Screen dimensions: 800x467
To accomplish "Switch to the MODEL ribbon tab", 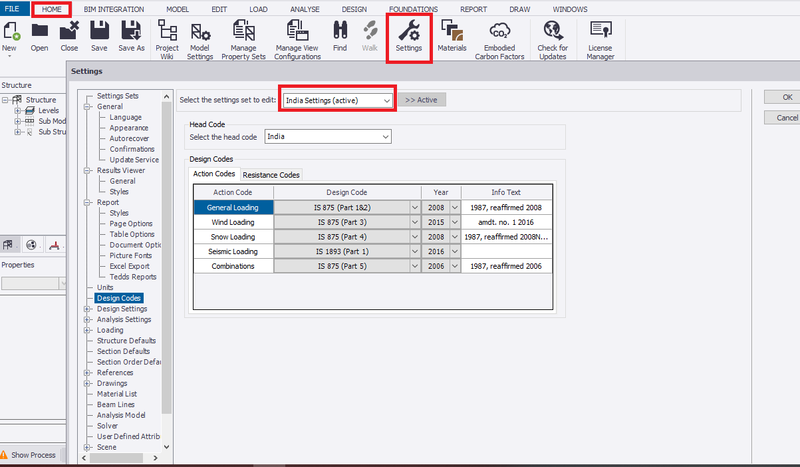I will (178, 9).
